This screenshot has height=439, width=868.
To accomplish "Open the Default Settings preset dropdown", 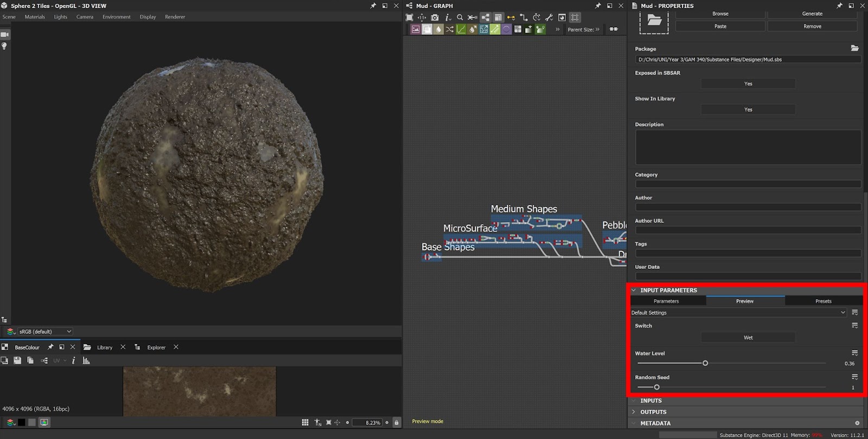I will (x=738, y=313).
